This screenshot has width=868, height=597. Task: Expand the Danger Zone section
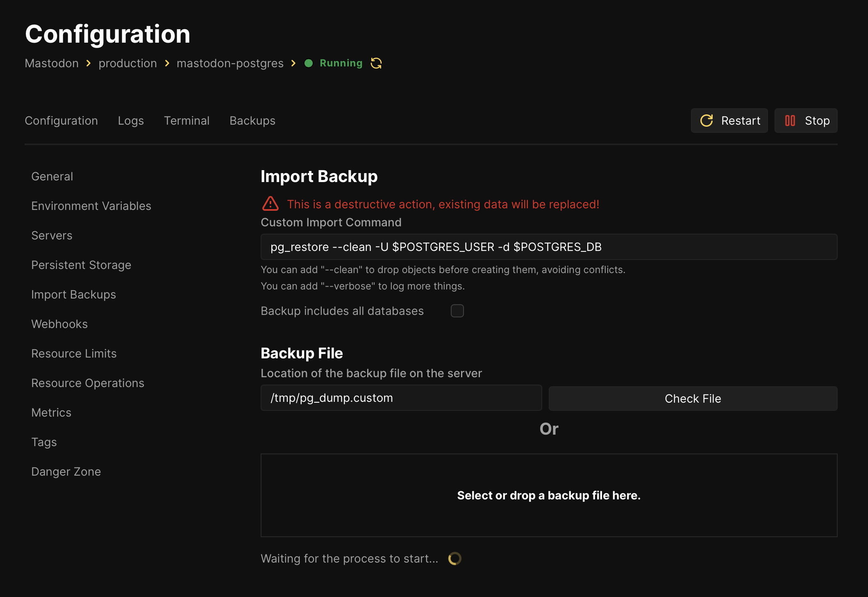tap(66, 472)
